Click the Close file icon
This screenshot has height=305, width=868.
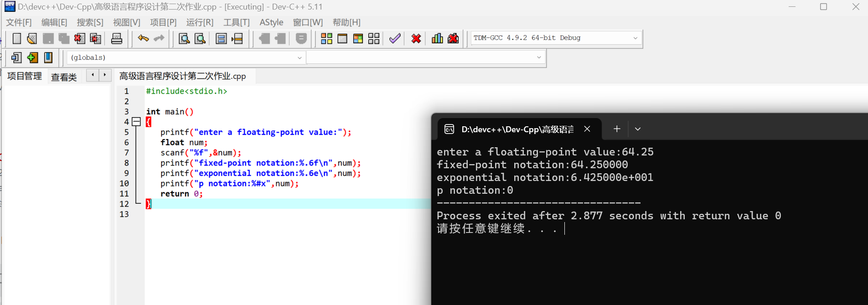click(80, 39)
